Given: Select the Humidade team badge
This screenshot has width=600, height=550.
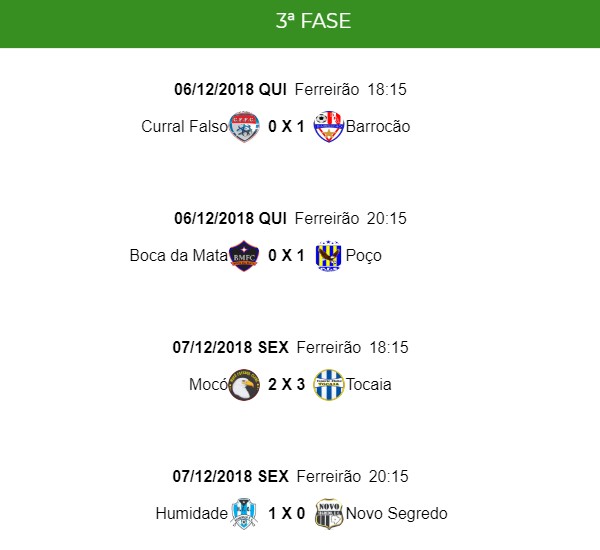Looking at the screenshot, I should click(244, 513).
